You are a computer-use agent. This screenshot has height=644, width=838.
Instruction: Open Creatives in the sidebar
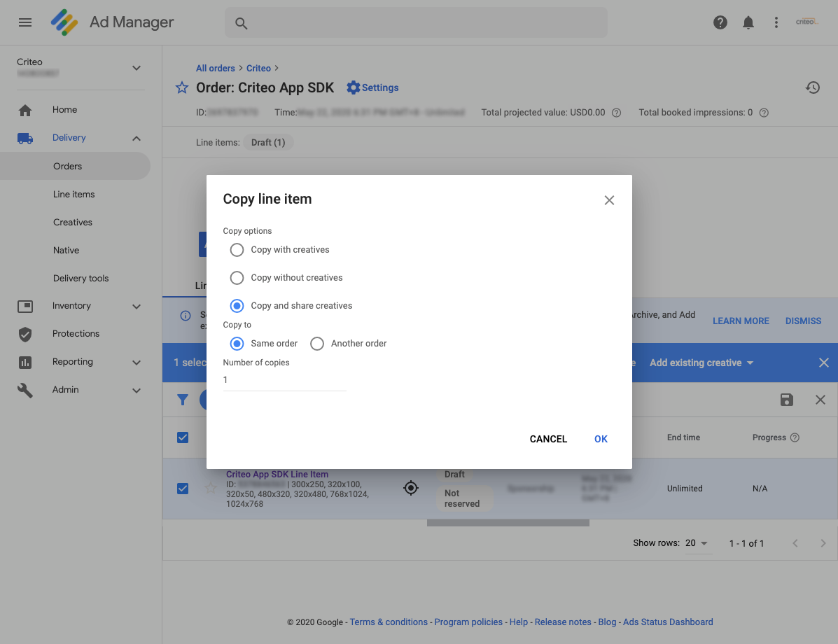pos(73,222)
